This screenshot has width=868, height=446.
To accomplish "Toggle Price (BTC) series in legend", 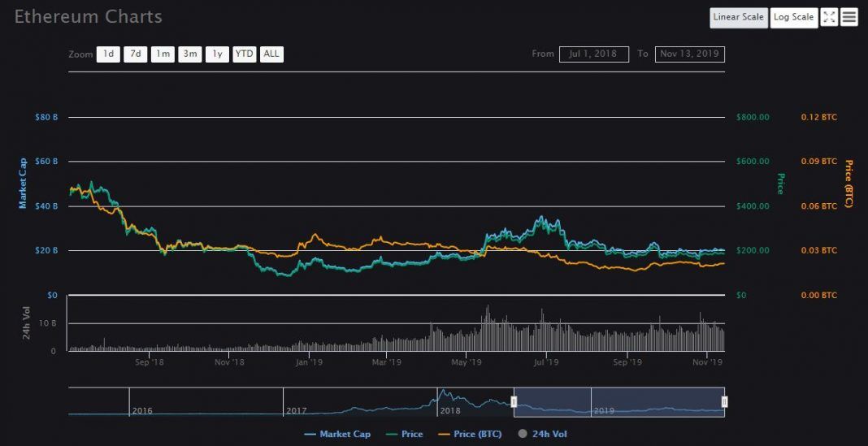I will click(x=470, y=435).
